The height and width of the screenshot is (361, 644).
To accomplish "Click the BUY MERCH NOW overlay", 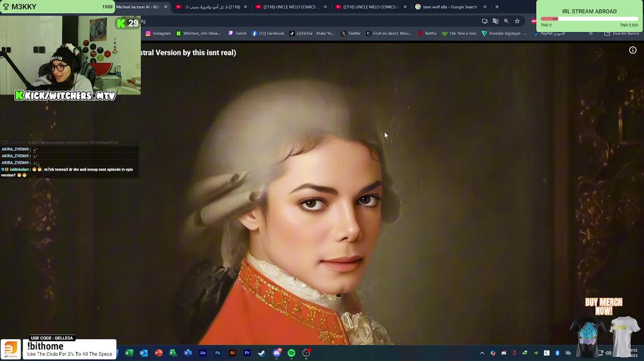I will click(x=604, y=306).
